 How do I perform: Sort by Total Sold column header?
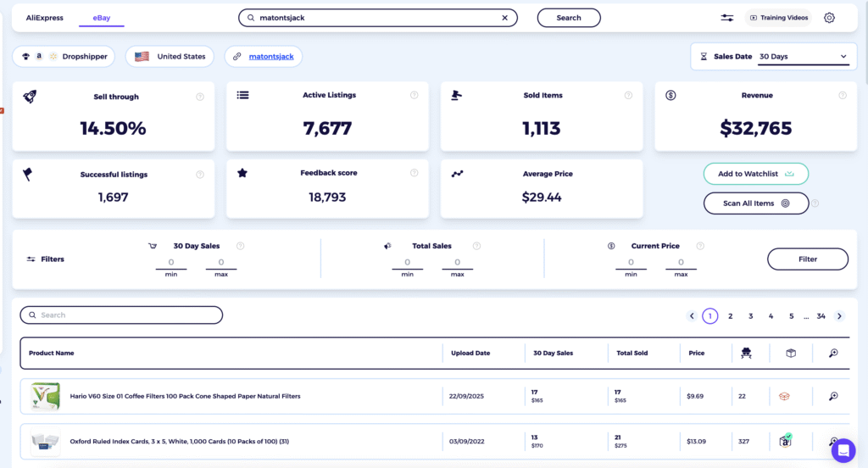pos(632,354)
